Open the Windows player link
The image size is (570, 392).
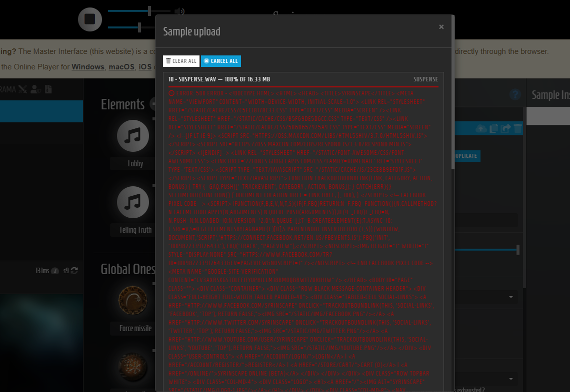[x=88, y=67]
